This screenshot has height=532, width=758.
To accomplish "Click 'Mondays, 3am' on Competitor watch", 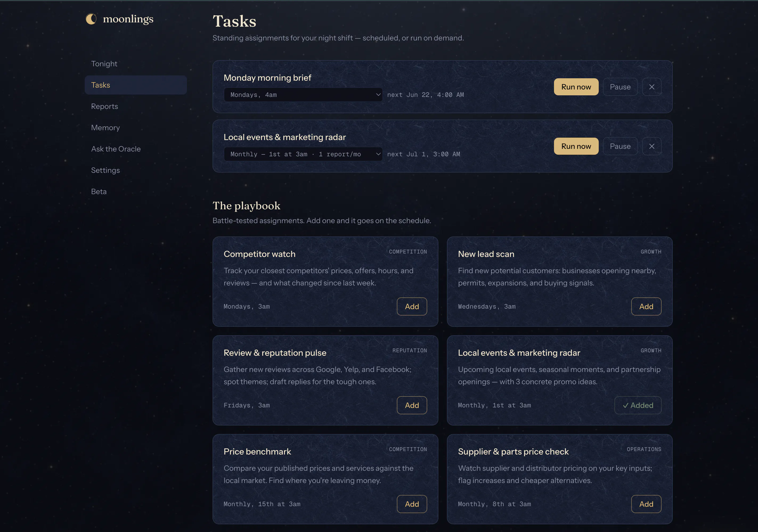I will click(247, 306).
